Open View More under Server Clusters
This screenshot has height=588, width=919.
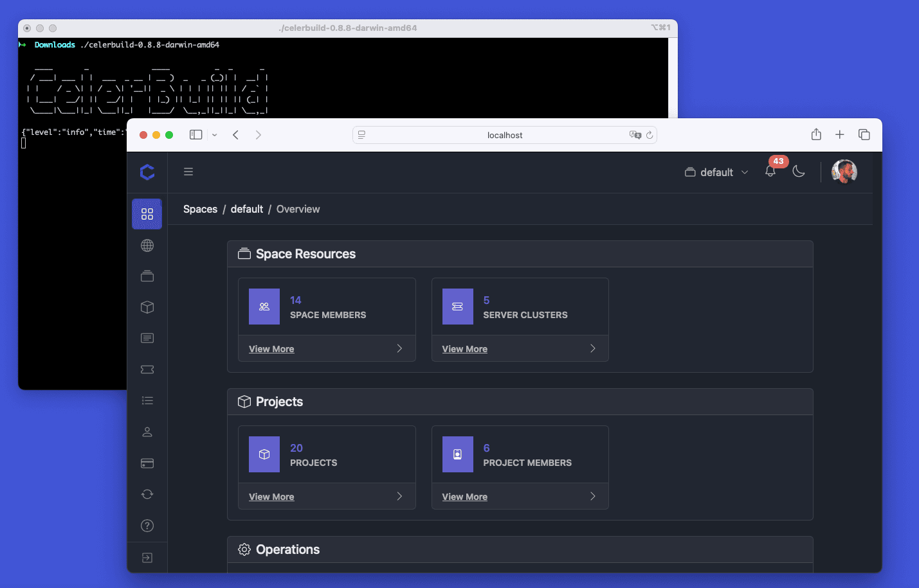tap(465, 349)
